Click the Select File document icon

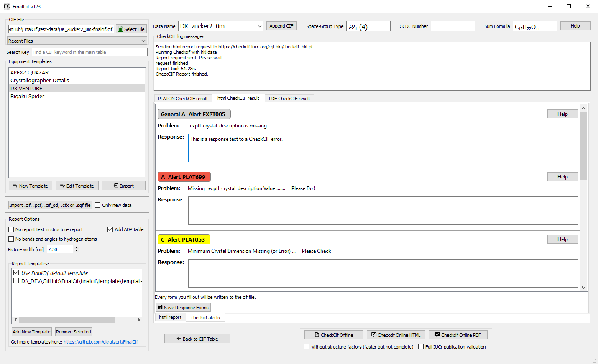point(120,29)
